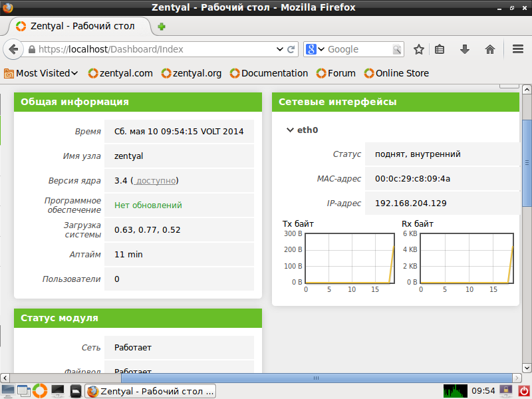Click the Пользователи count value 0

pyautogui.click(x=117, y=279)
